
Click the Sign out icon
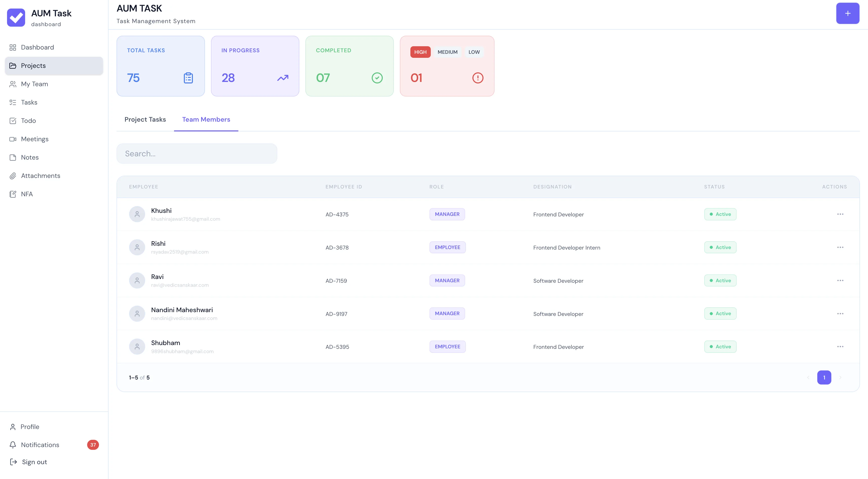(x=14, y=462)
